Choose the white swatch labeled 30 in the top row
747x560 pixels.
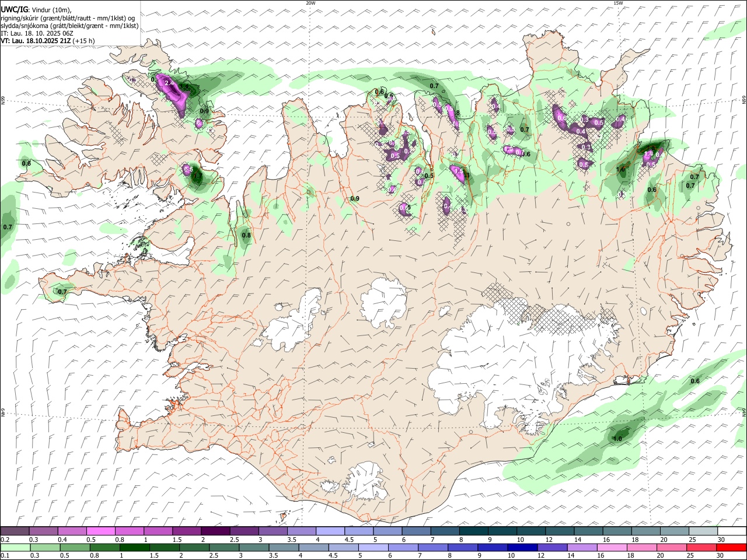coord(732,531)
